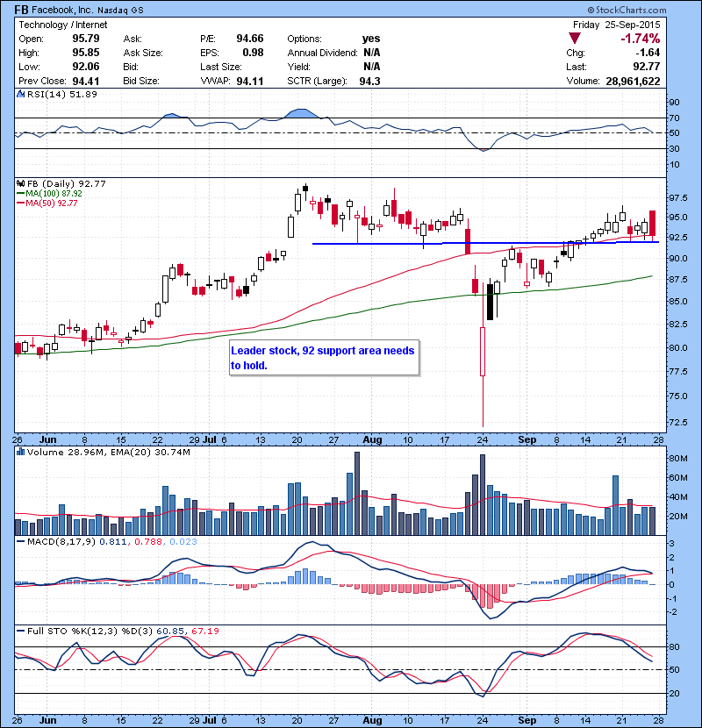Click the MACD(8,17,9) legend label
This screenshot has height=728, width=702.
coord(61,541)
